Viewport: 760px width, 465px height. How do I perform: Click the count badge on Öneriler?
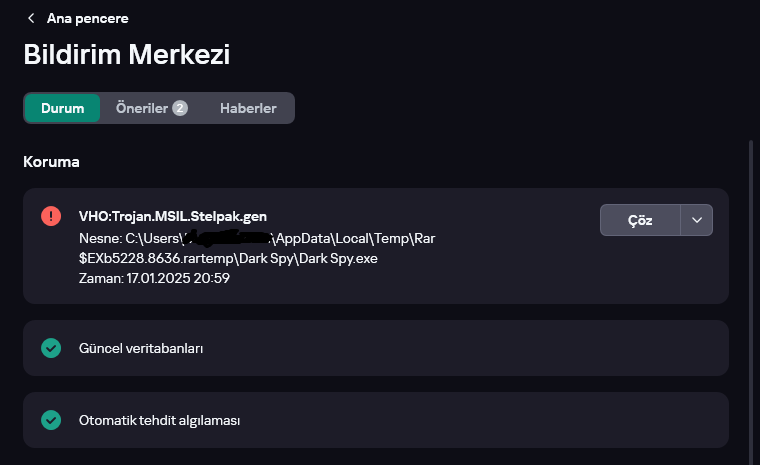point(179,108)
